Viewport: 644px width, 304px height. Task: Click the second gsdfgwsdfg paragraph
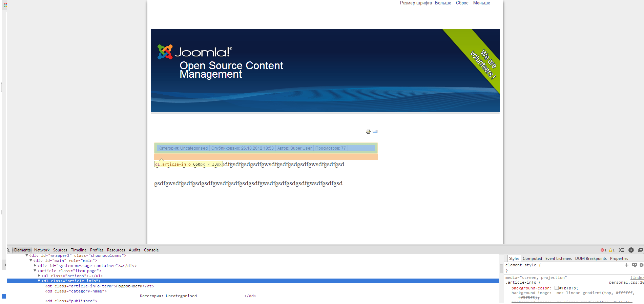click(x=248, y=183)
